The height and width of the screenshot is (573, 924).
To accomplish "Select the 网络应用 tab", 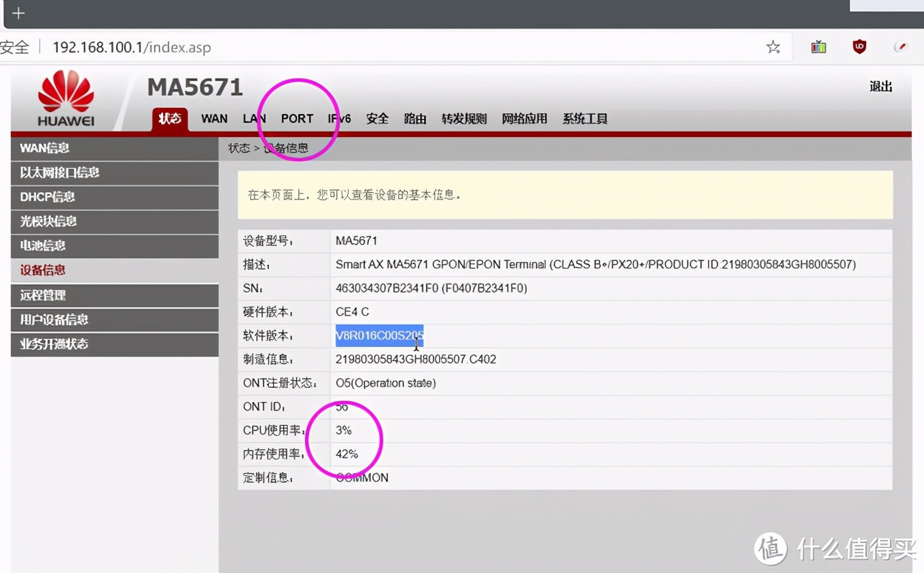I will (525, 119).
